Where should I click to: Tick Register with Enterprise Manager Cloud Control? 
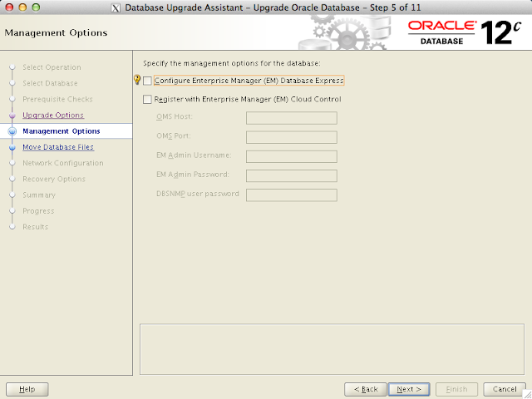tap(147, 100)
